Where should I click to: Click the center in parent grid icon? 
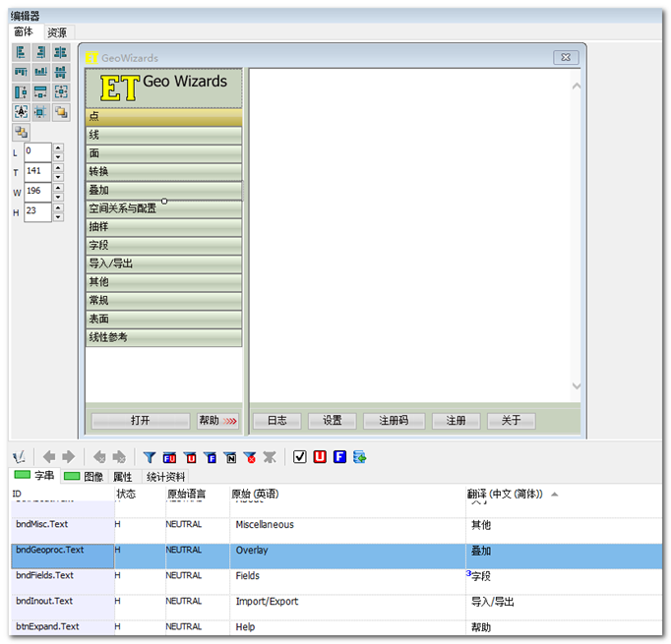coord(40,112)
